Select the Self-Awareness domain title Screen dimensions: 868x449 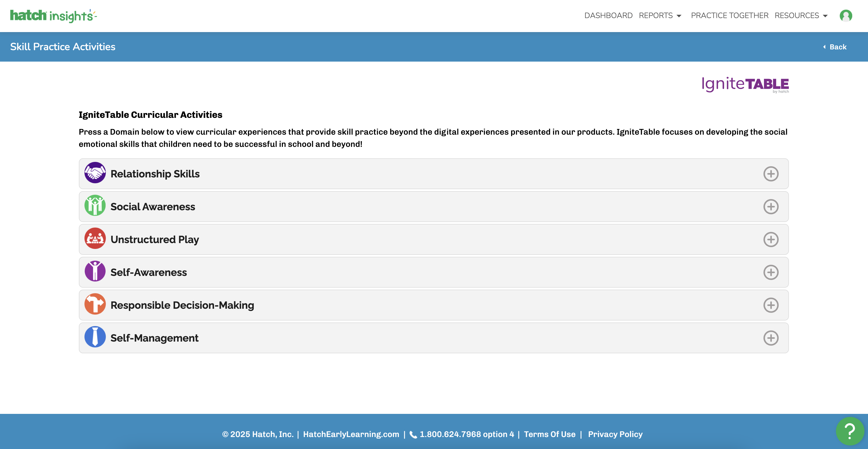[149, 272]
